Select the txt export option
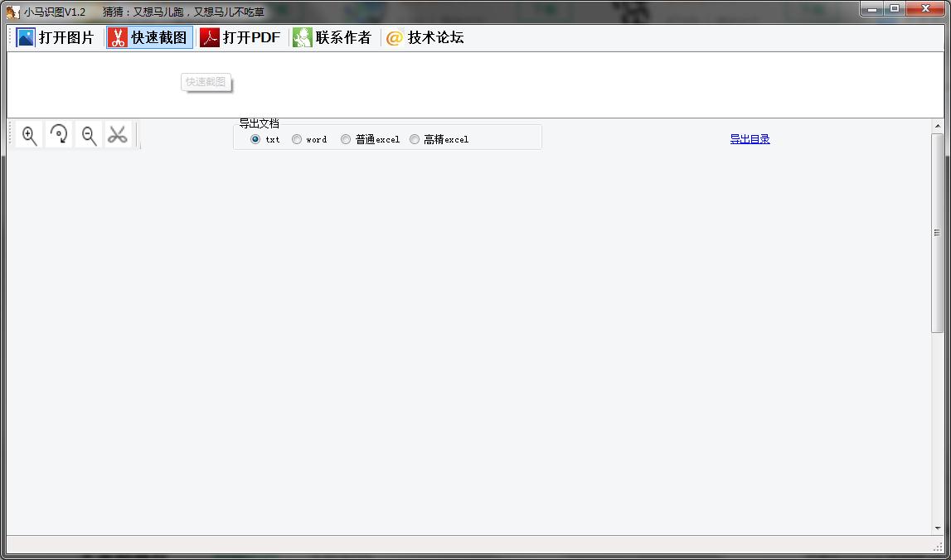Viewport: 951px width, 560px height. coord(255,139)
